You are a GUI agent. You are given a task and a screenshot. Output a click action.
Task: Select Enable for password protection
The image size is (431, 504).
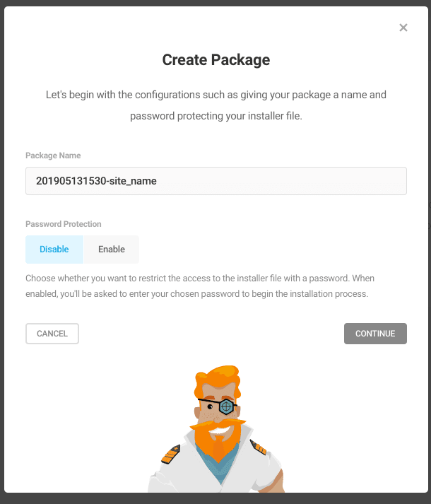point(112,250)
